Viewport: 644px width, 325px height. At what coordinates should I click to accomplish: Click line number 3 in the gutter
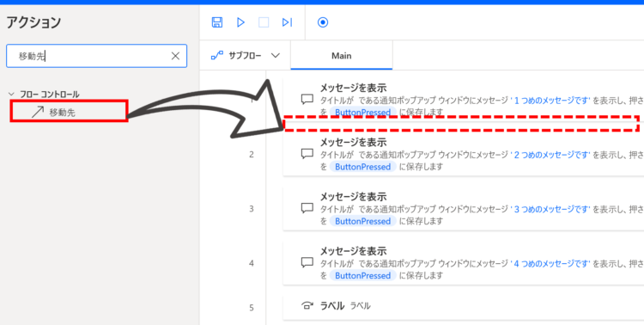pyautogui.click(x=252, y=209)
